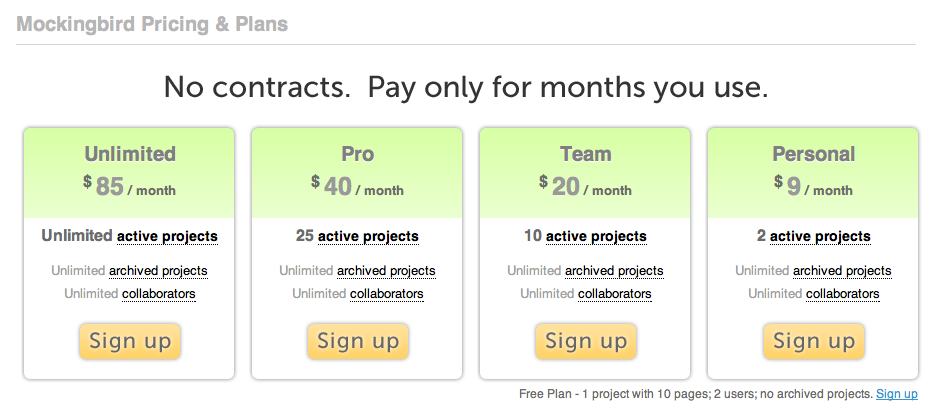The height and width of the screenshot is (418, 952).
Task: Click 'archived projects' in the Pro plan
Action: tap(386, 271)
